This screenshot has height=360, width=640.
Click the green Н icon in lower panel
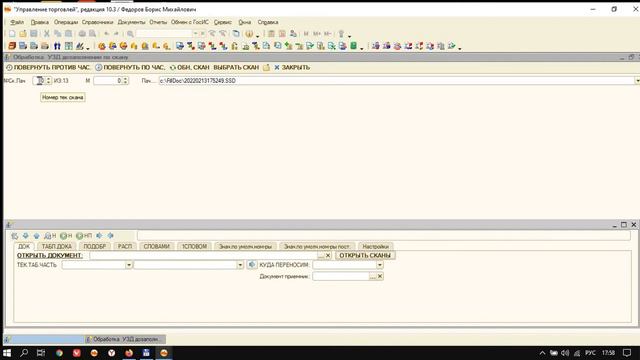tap(66, 236)
